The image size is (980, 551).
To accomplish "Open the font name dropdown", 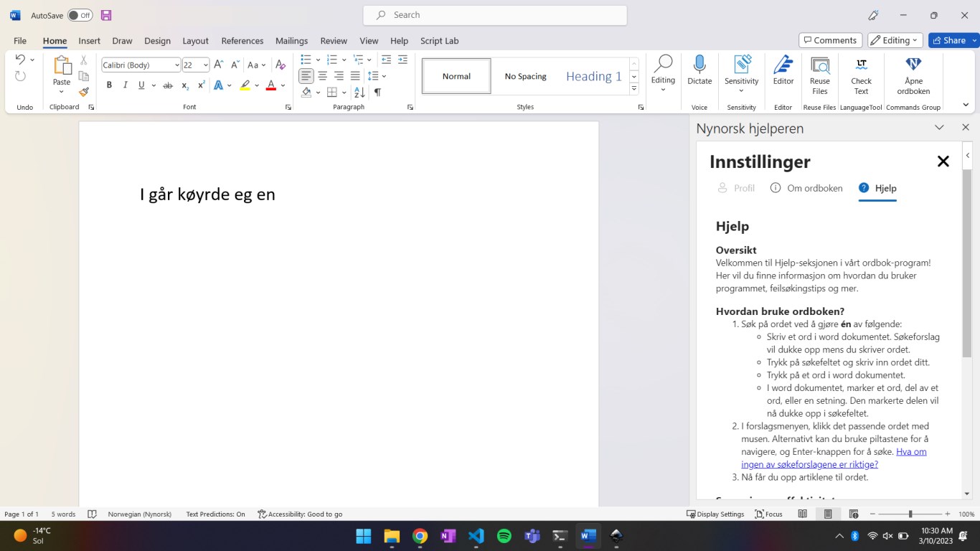I will 176,65.
